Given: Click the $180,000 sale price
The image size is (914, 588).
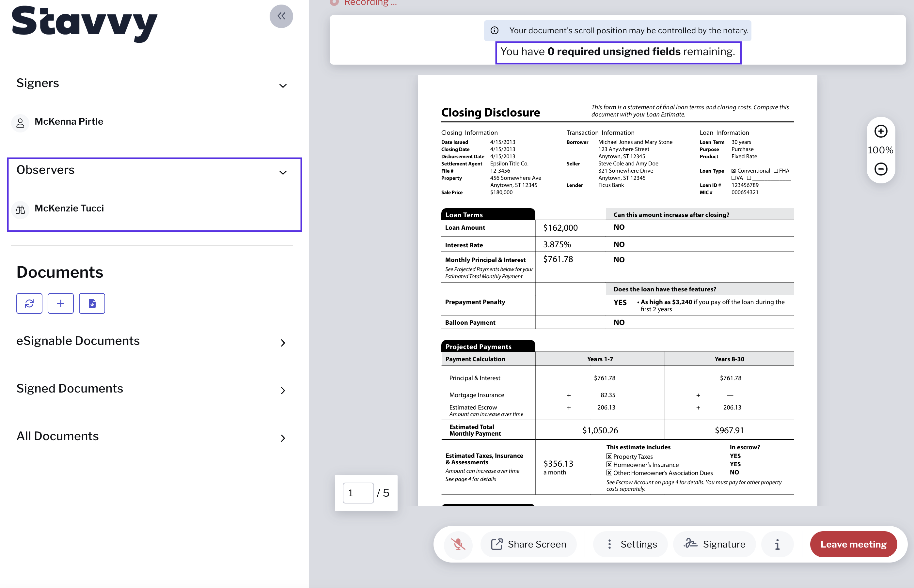Looking at the screenshot, I should coord(501,193).
